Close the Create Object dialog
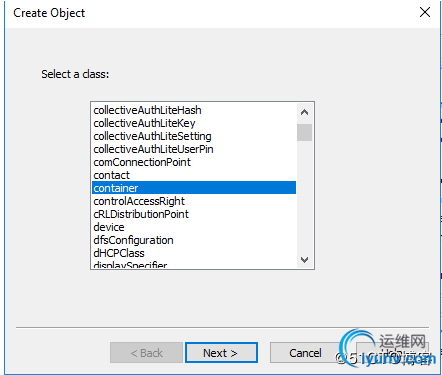This screenshot has width=442, height=375. (x=425, y=12)
